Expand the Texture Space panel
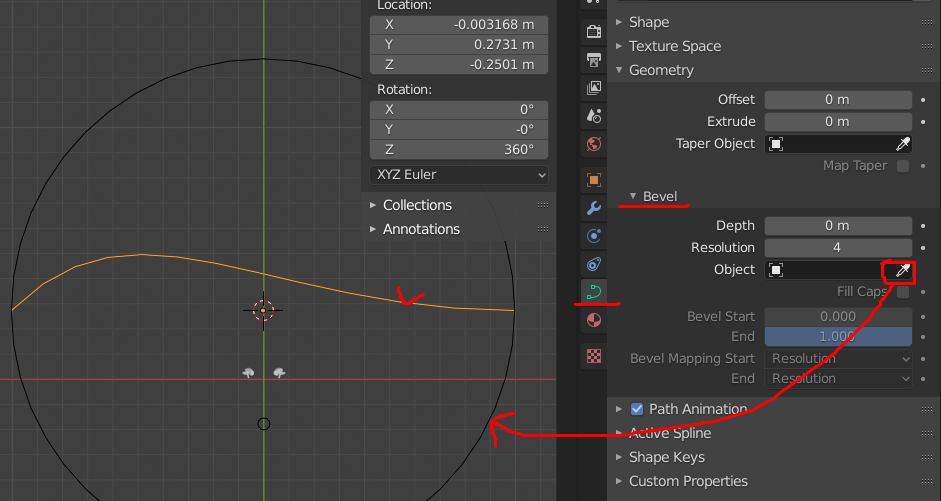The width and height of the screenshot is (941, 501). point(619,46)
